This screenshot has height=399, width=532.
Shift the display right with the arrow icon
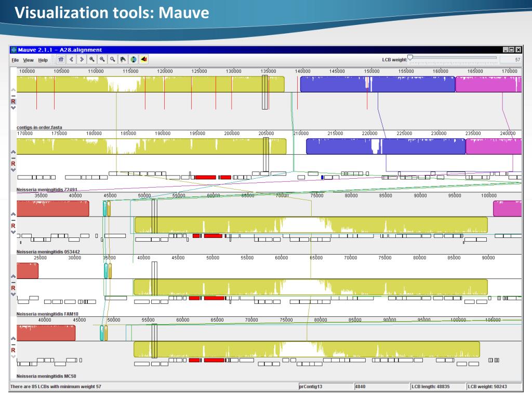82,60
